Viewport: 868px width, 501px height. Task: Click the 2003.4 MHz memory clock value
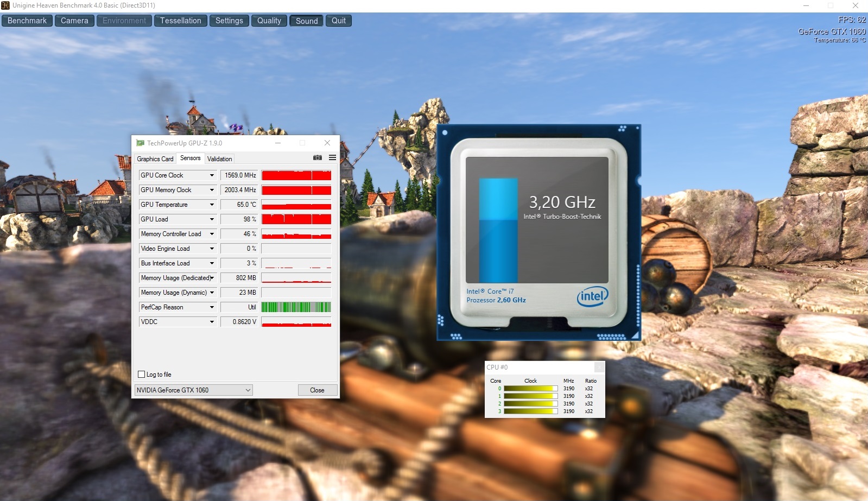point(239,190)
